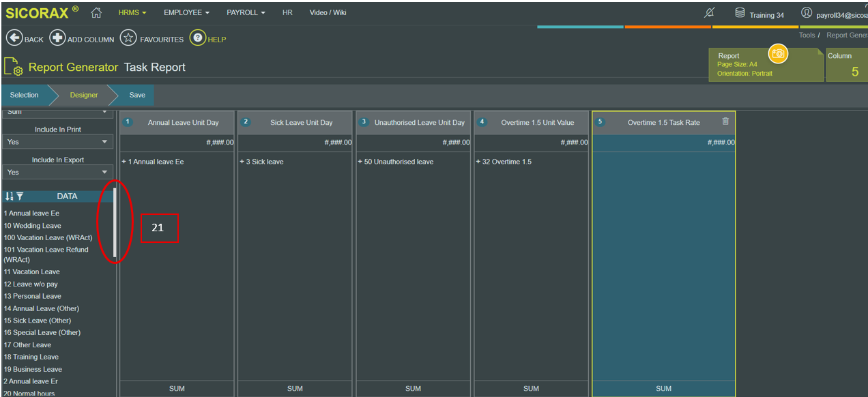Click the Back arrow icon
Image resolution: width=868 pixels, height=397 pixels.
tap(14, 38)
